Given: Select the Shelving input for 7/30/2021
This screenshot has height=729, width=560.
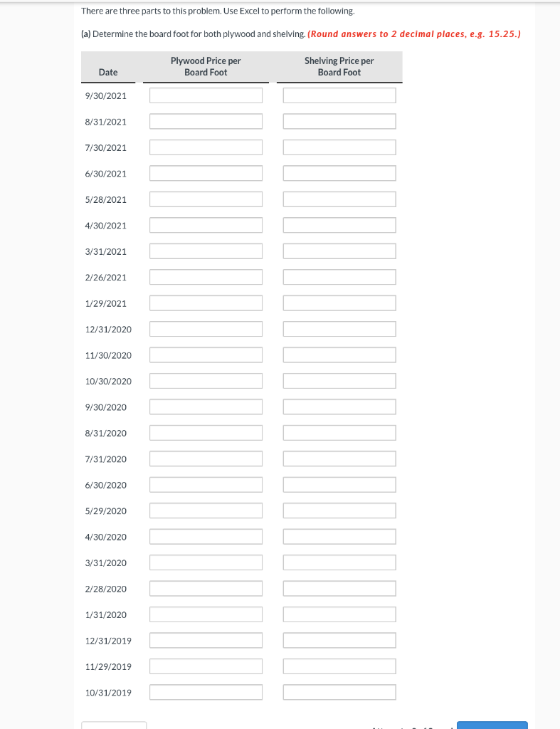Looking at the screenshot, I should coord(339,147).
